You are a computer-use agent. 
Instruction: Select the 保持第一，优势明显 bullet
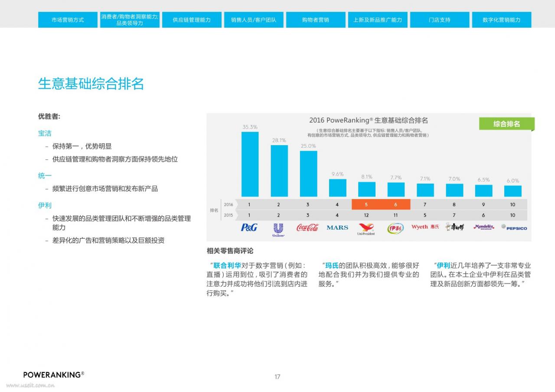tap(82, 146)
